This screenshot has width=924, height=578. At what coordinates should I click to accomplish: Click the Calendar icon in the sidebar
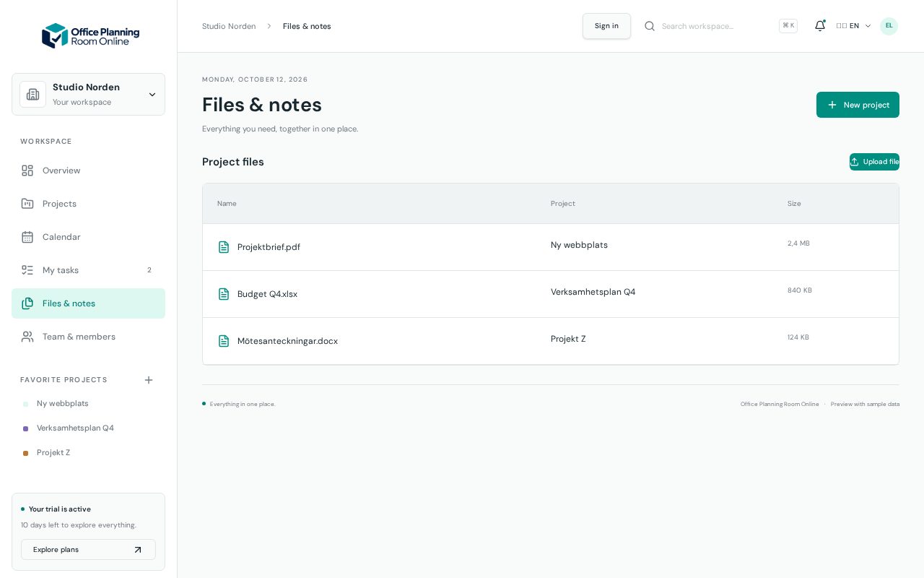tap(27, 237)
